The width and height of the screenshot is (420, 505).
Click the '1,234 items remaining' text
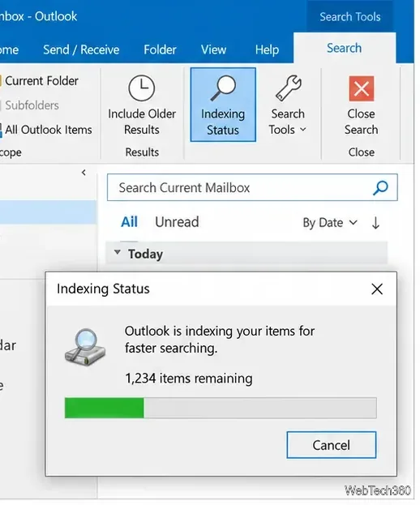(189, 379)
